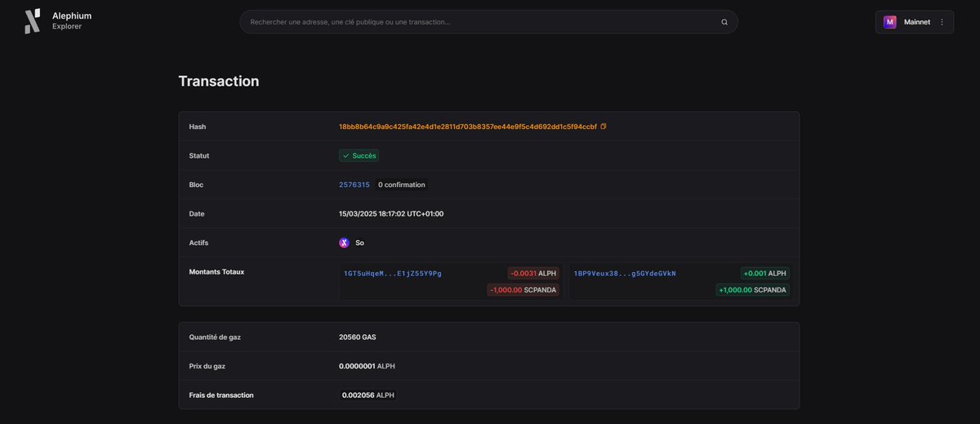Screen dimensions: 980x424
Task: Click the Hash row label
Action: (x=198, y=127)
